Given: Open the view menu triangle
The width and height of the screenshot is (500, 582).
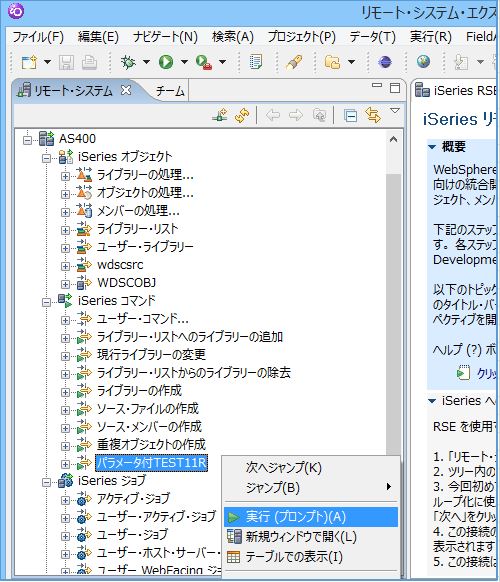Looking at the screenshot, I should pos(395,111).
